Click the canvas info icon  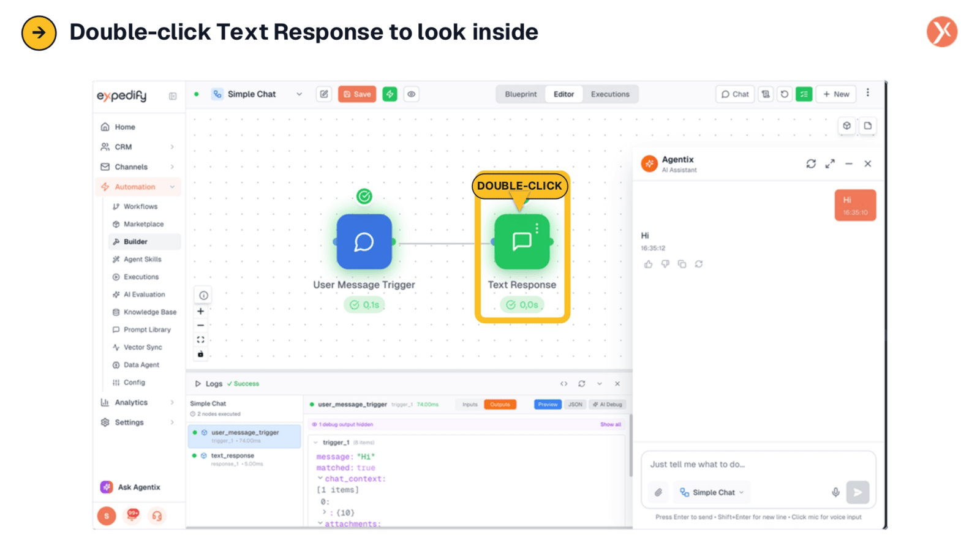(x=203, y=295)
